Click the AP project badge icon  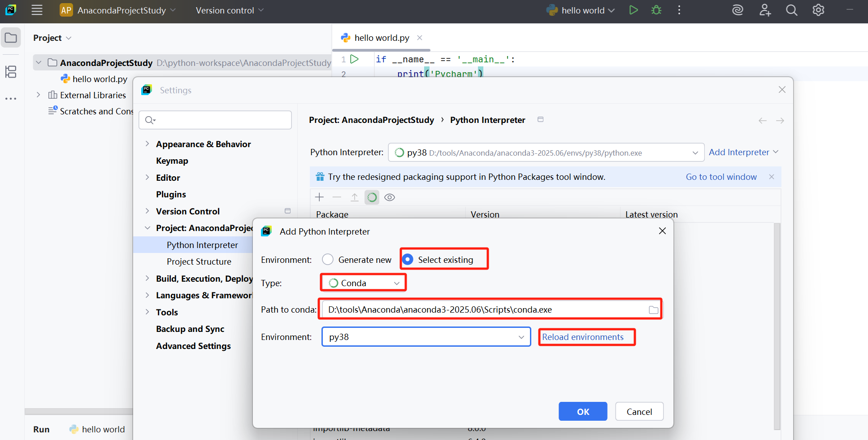[66, 10]
